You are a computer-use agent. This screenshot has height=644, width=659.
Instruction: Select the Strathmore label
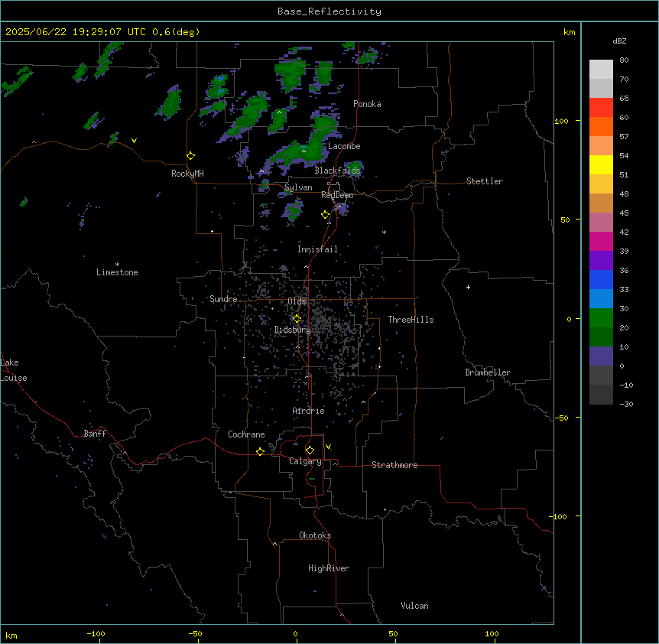tap(394, 465)
